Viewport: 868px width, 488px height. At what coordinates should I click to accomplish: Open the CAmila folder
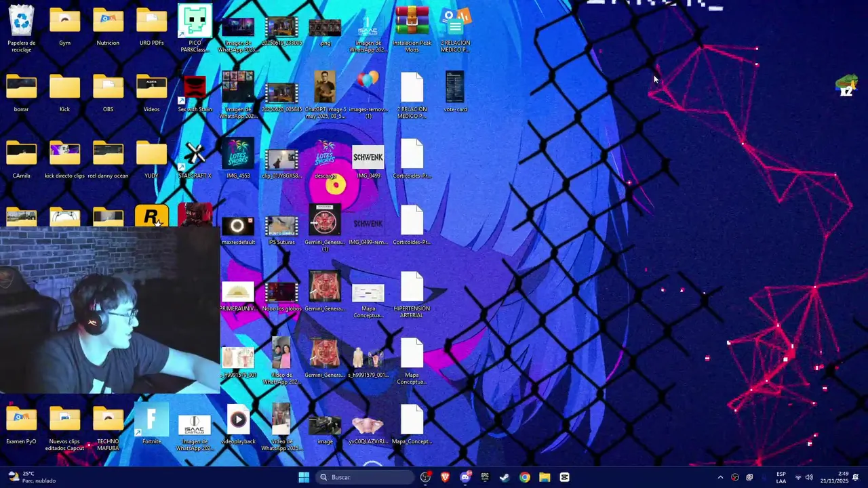tap(21, 161)
